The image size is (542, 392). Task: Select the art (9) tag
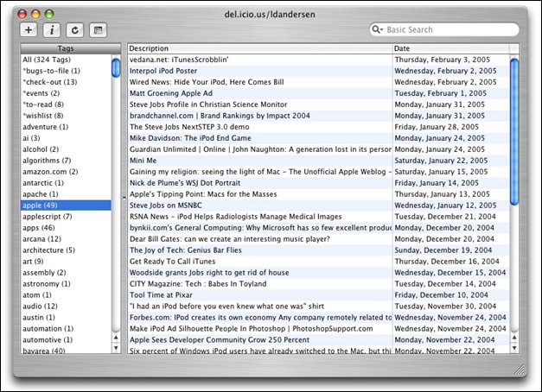pyautogui.click(x=66, y=262)
